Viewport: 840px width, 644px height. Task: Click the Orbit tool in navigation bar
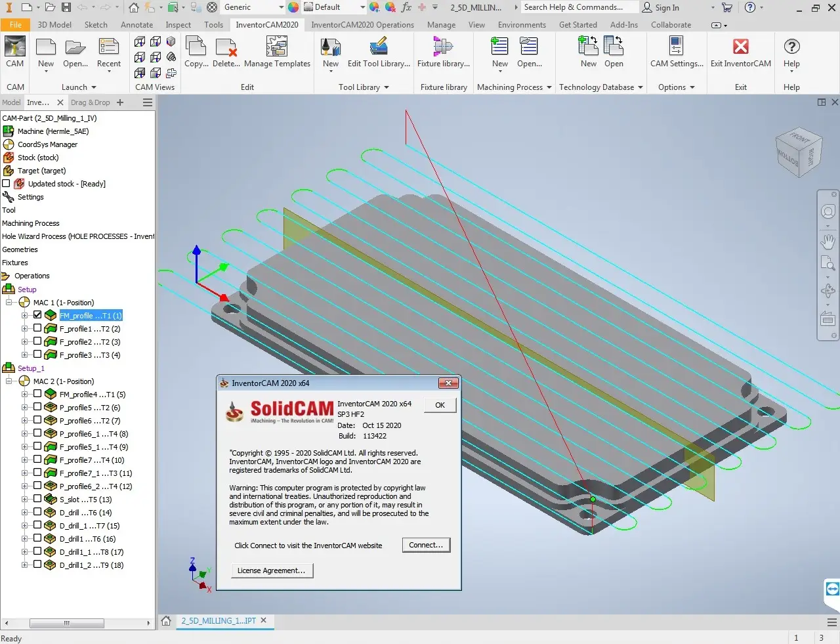click(828, 290)
